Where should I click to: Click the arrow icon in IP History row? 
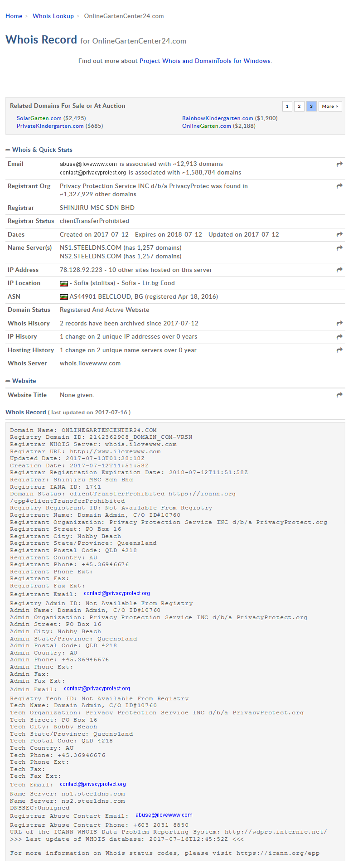click(x=339, y=337)
